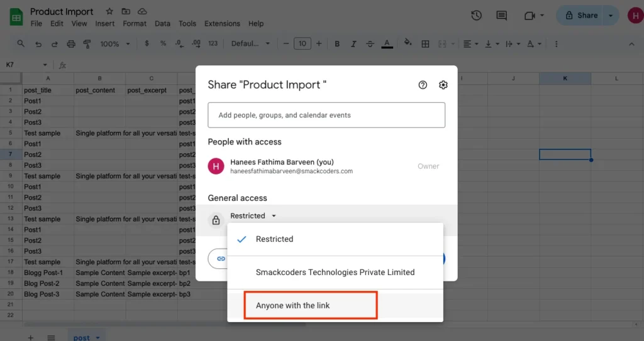Toggle italic formatting
The width and height of the screenshot is (644, 341).
[353, 44]
